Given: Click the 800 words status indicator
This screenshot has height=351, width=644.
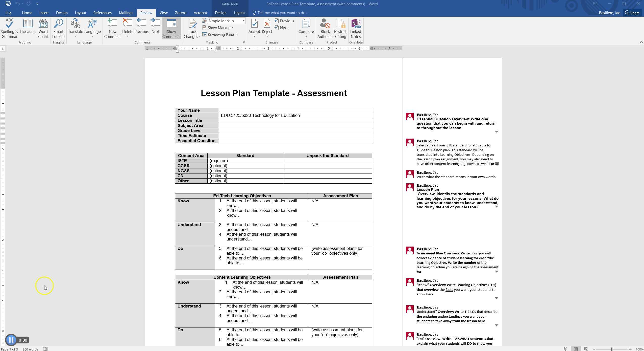Looking at the screenshot, I should pyautogui.click(x=30, y=349).
